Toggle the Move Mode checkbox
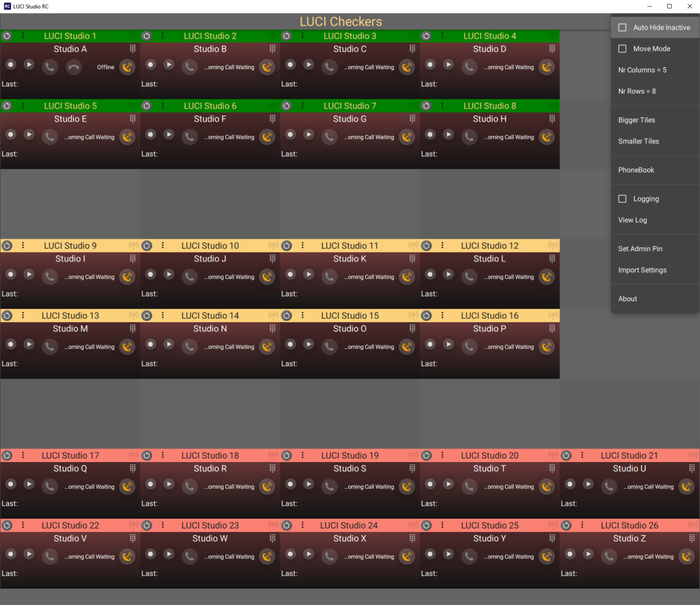The width and height of the screenshot is (700, 605). click(x=622, y=49)
